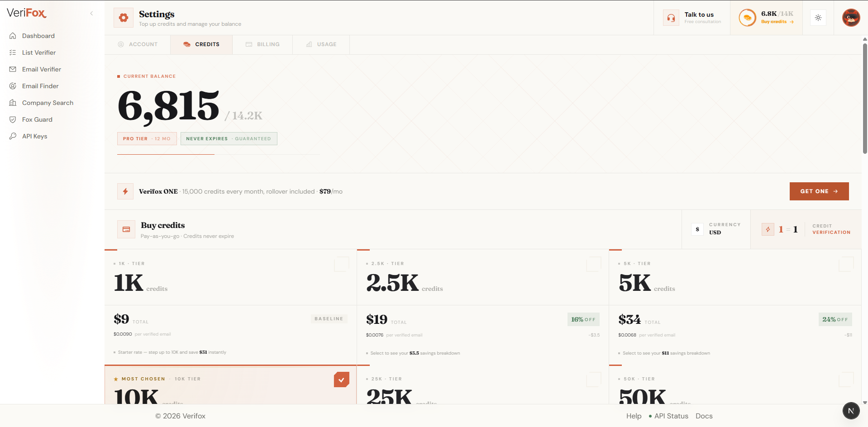Click the 5K credits card heading
The height and width of the screenshot is (427, 868).
634,283
